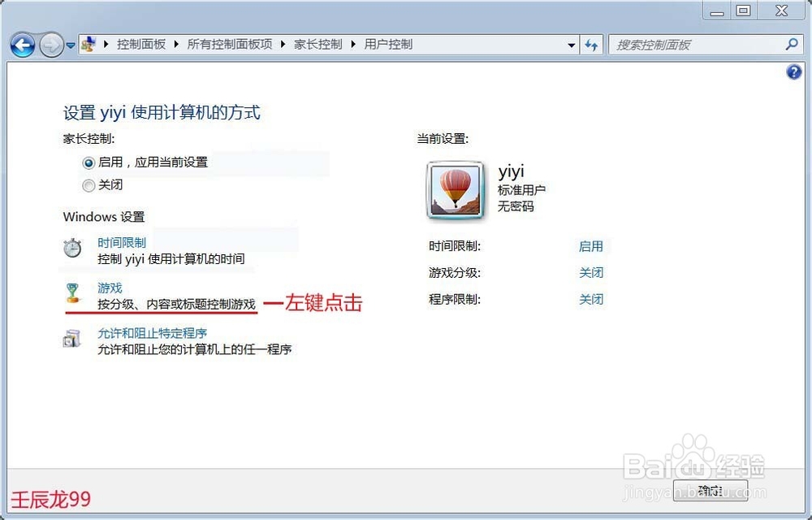
Task: Open the program icon beside 允许和阻止特定程序
Action: click(72, 338)
